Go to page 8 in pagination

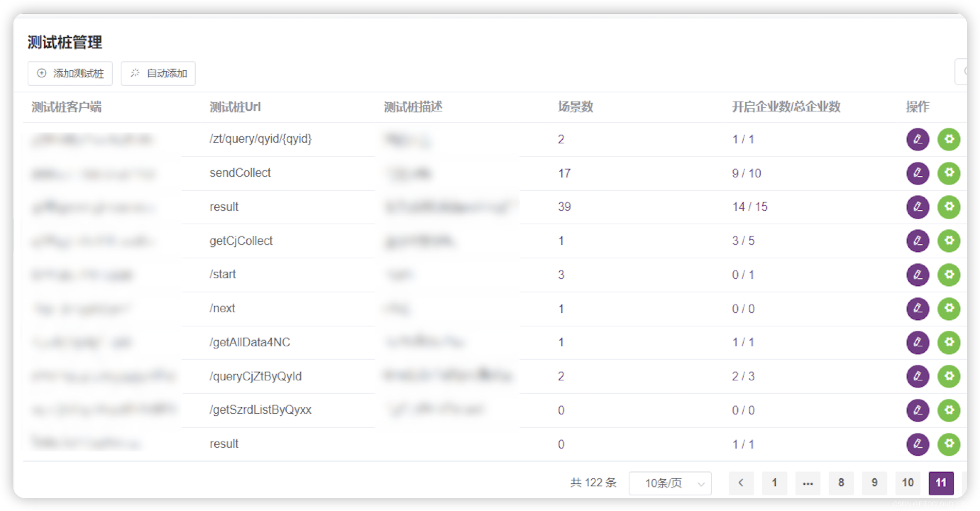(841, 483)
